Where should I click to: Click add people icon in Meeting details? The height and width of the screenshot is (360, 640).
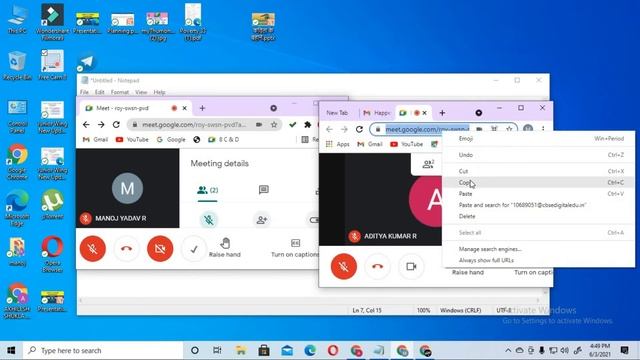262,220
